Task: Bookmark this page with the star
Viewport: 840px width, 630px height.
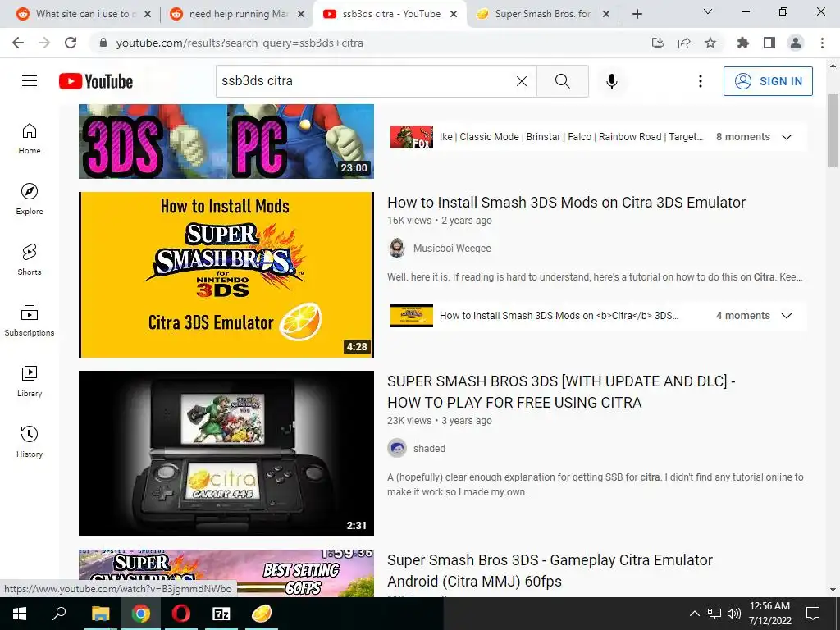Action: pyautogui.click(x=710, y=43)
